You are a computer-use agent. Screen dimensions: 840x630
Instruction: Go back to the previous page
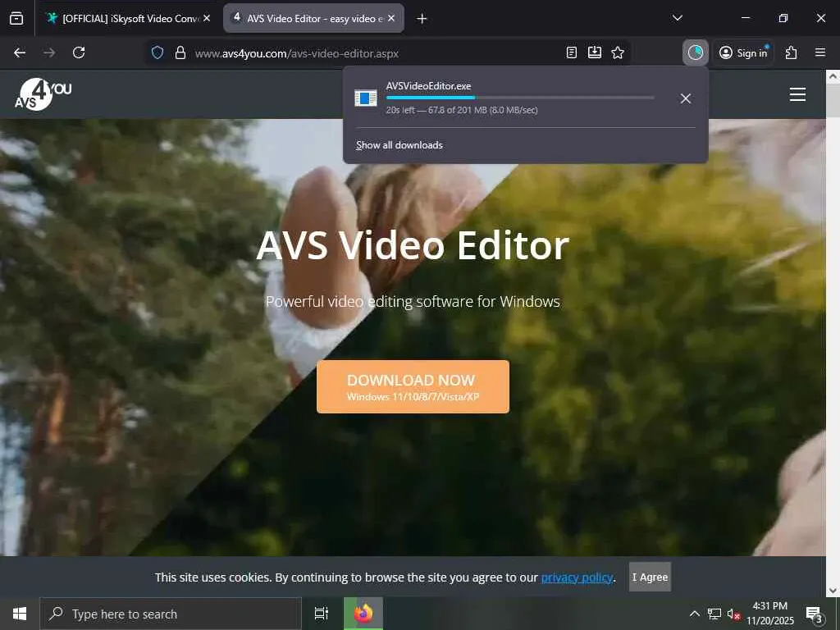tap(20, 52)
